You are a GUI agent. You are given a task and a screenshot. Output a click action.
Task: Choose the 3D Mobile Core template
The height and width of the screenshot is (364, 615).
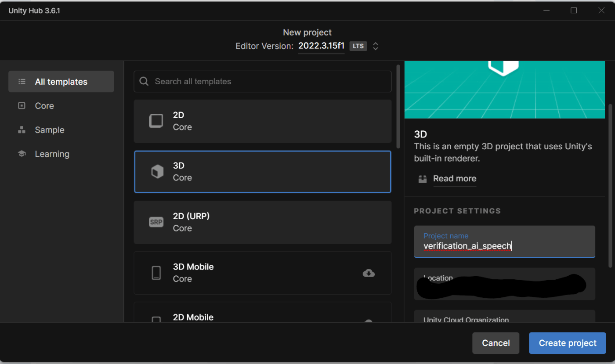pos(262,273)
